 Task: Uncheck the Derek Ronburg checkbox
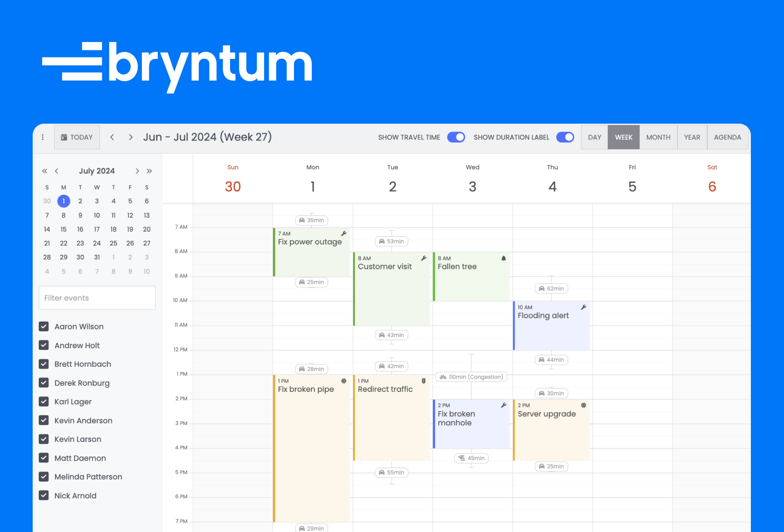coord(44,383)
